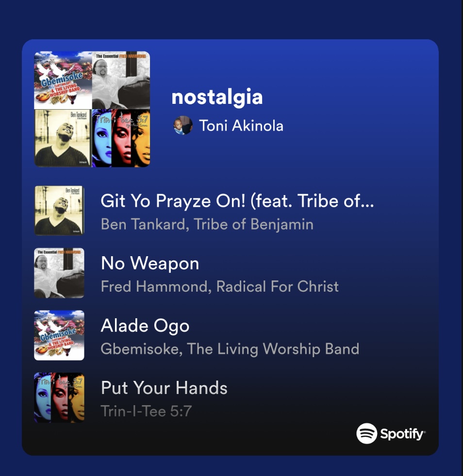Select the Trin-I-Tee 5:7 album art thumbnail
Image resolution: width=463 pixels, height=476 pixels.
pyautogui.click(x=59, y=398)
